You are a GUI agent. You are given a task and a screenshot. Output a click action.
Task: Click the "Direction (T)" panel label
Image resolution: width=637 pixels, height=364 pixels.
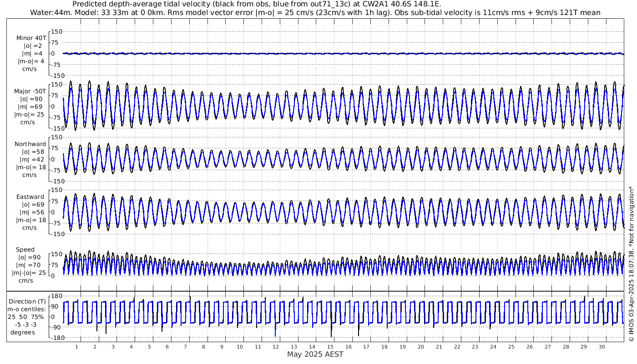28,302
